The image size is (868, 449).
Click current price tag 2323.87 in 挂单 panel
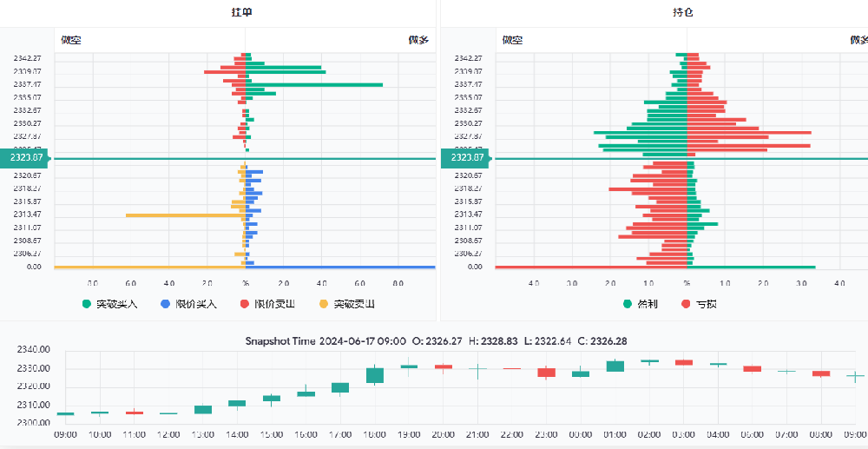[24, 158]
